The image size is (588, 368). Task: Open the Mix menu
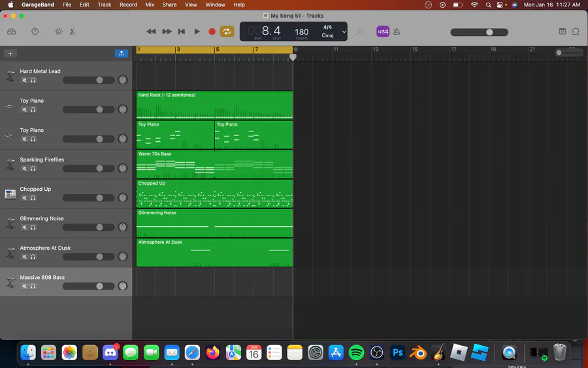click(150, 5)
